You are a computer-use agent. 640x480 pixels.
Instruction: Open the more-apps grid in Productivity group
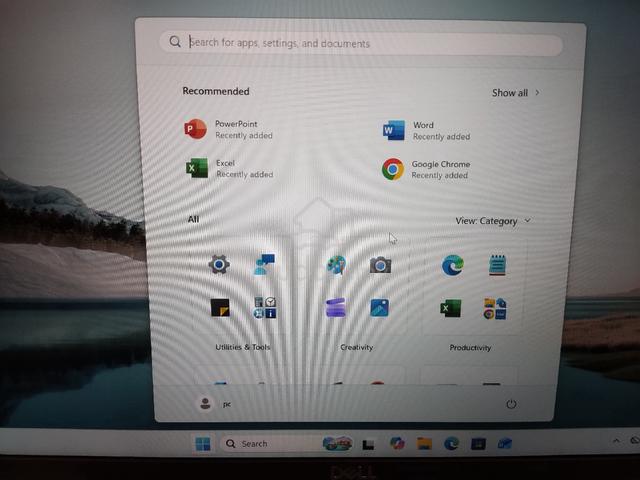(x=495, y=309)
